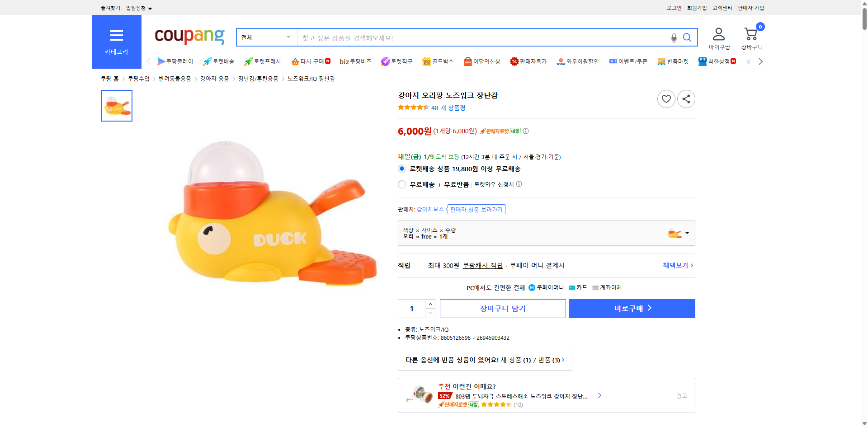Add product to wishlist via heart icon
This screenshot has height=427, width=868.
[666, 99]
